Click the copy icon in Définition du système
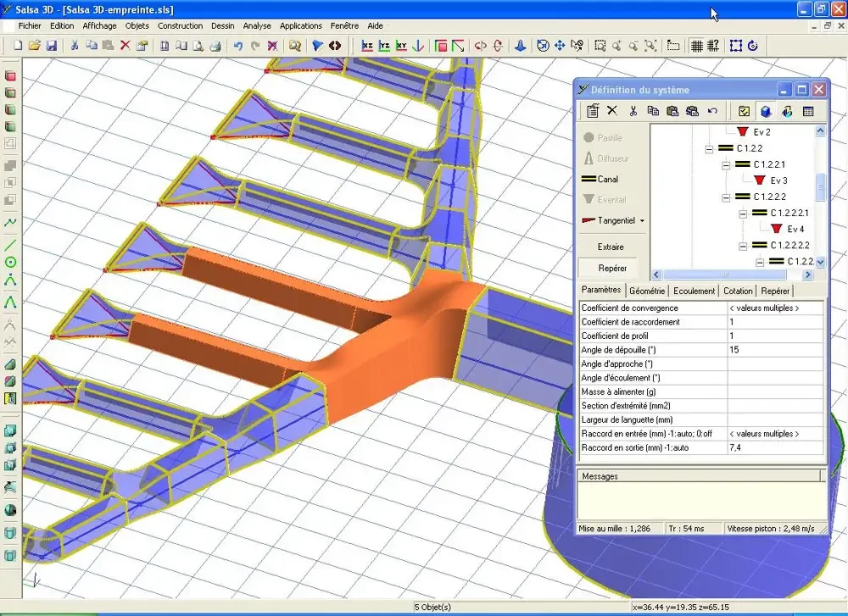848x616 pixels. click(x=653, y=111)
